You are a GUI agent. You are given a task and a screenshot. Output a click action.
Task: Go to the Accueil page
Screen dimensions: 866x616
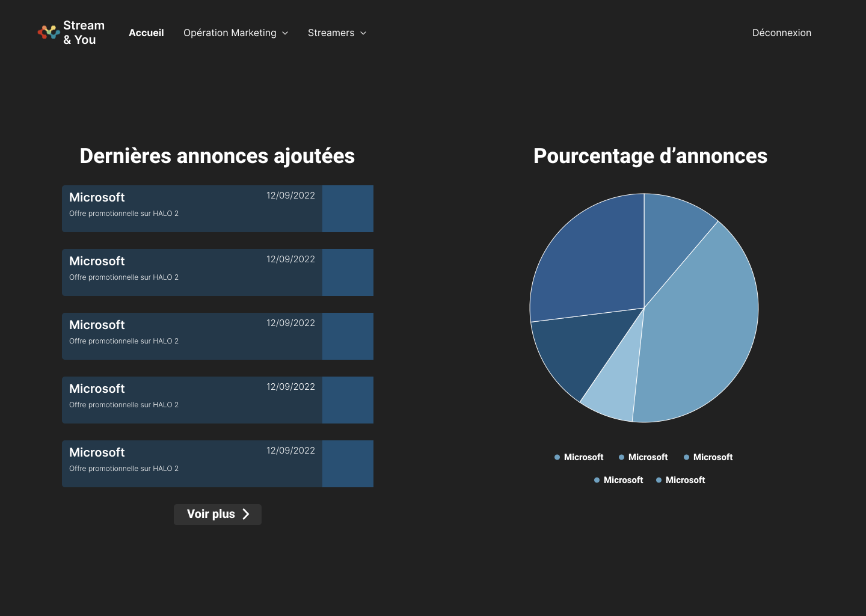click(x=146, y=33)
